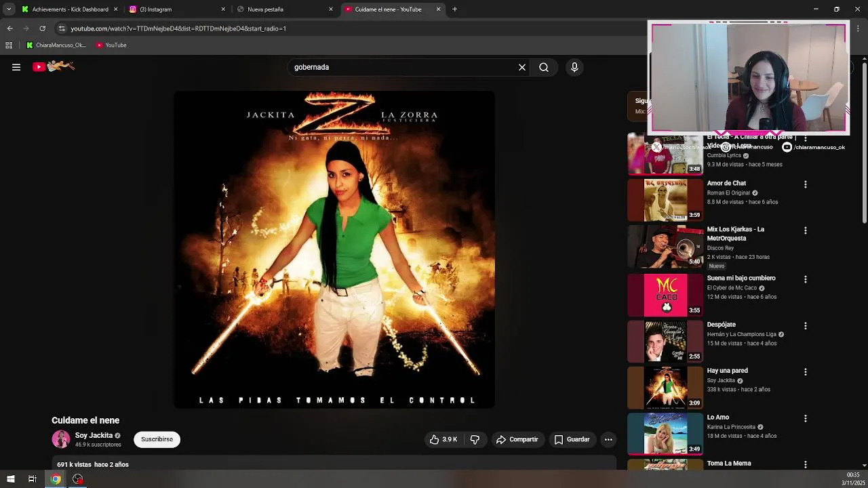Open options menu for Suena mi bajo cumbiero
Image resolution: width=868 pixels, height=488 pixels.
[x=805, y=279]
